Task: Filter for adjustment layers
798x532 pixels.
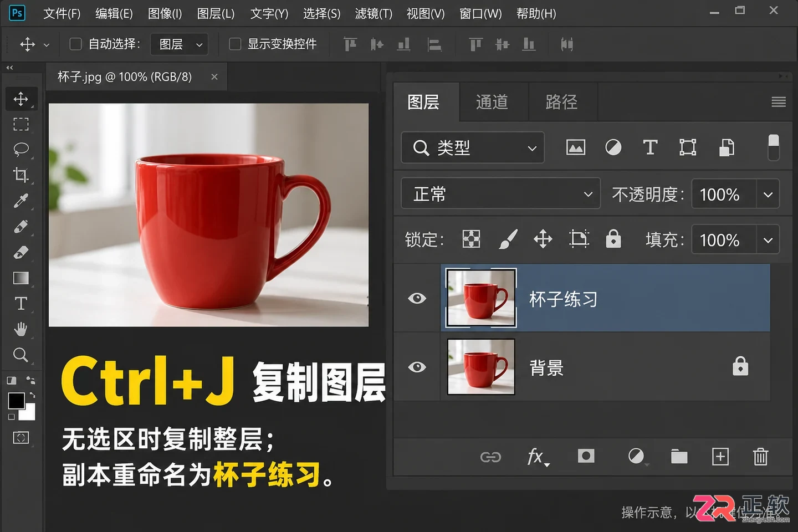Action: click(613, 147)
